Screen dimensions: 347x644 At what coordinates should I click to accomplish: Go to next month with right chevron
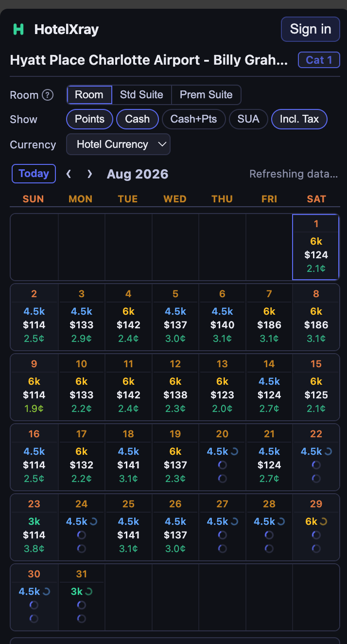89,174
